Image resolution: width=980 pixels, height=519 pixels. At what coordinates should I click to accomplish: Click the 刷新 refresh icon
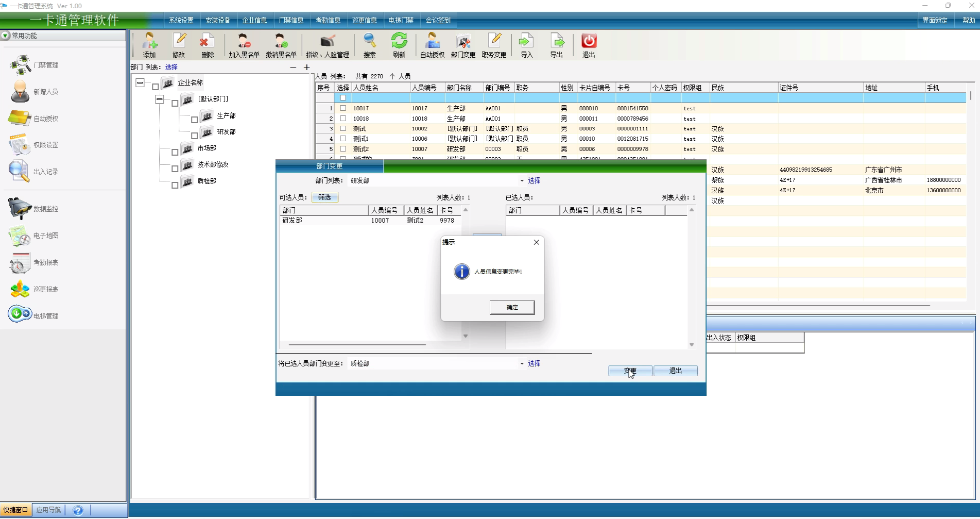pos(399,41)
